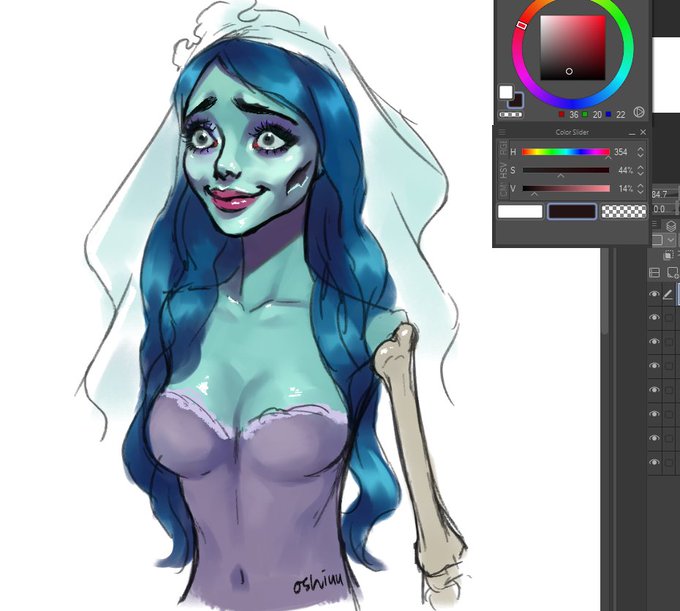Click the blue value 22
Image resolution: width=680 pixels, height=611 pixels.
(621, 115)
